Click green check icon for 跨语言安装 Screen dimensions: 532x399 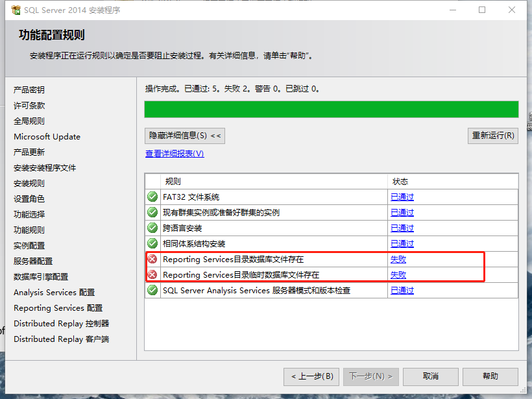tap(152, 228)
